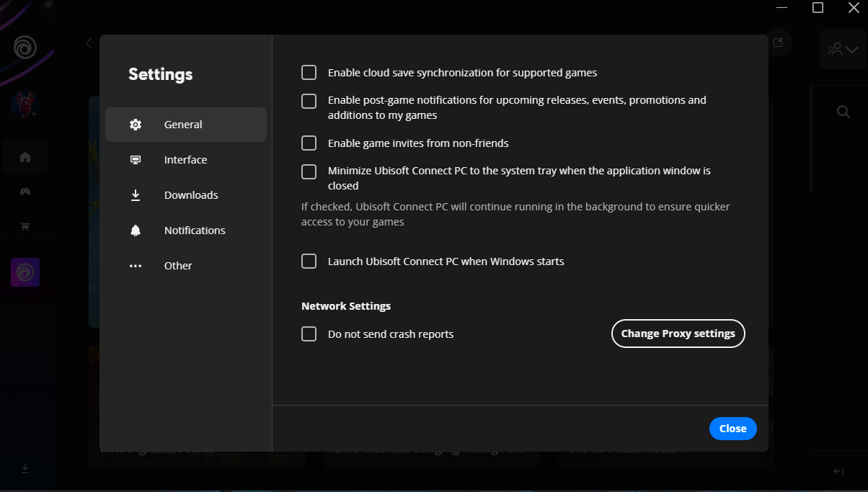Check minimize to system tray option
The height and width of the screenshot is (492, 868).
[x=309, y=171]
